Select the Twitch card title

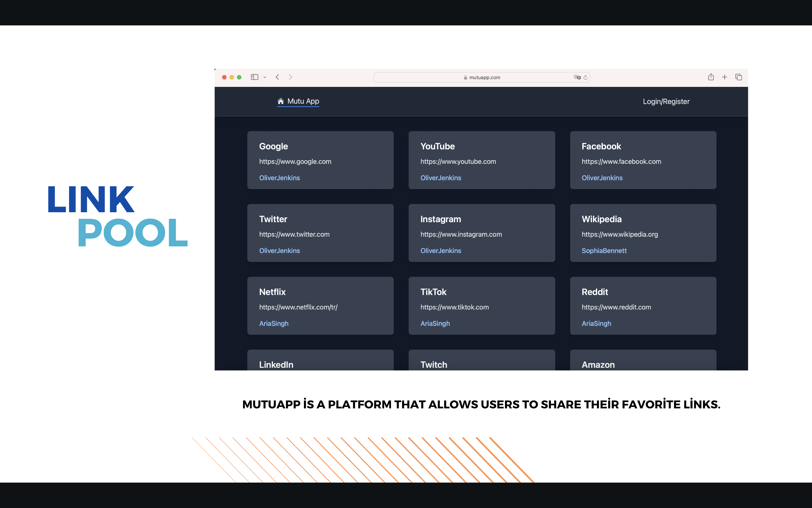(x=434, y=365)
